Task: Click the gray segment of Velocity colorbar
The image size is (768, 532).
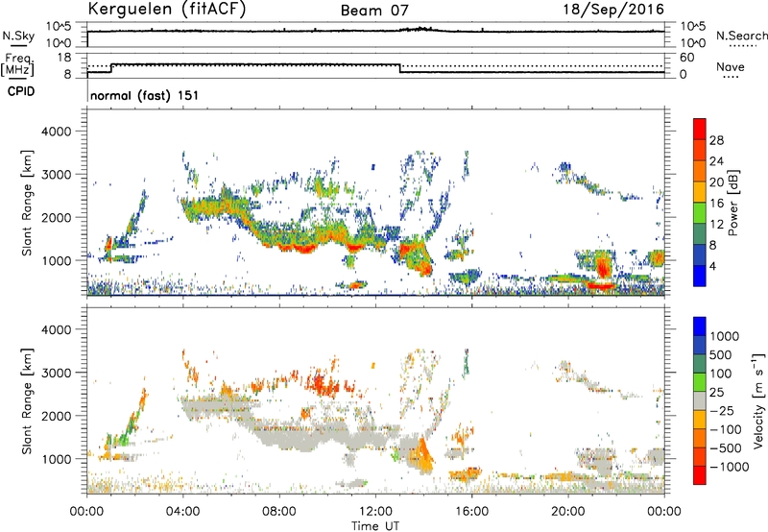Action: tap(700, 400)
